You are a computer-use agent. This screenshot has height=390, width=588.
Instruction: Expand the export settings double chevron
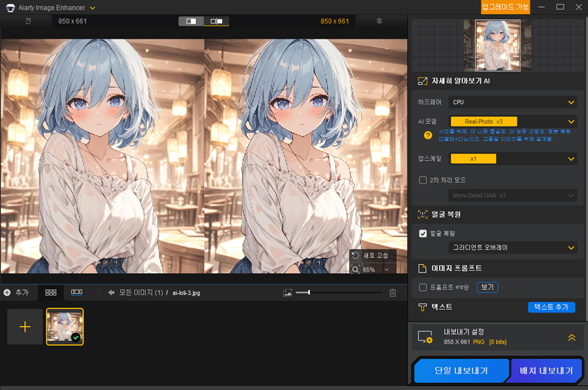tap(571, 337)
